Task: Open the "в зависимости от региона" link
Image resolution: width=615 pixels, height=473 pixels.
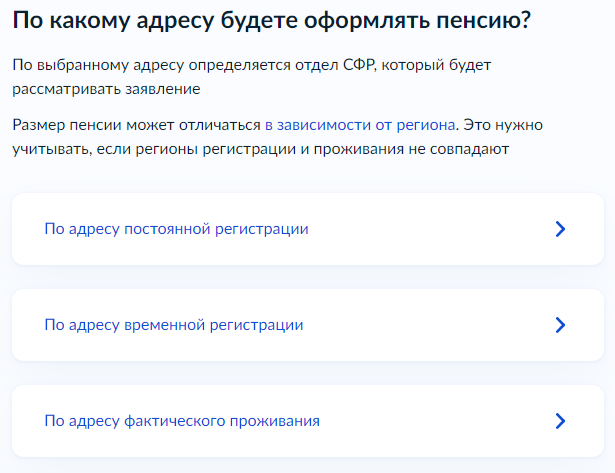Action: click(x=360, y=126)
